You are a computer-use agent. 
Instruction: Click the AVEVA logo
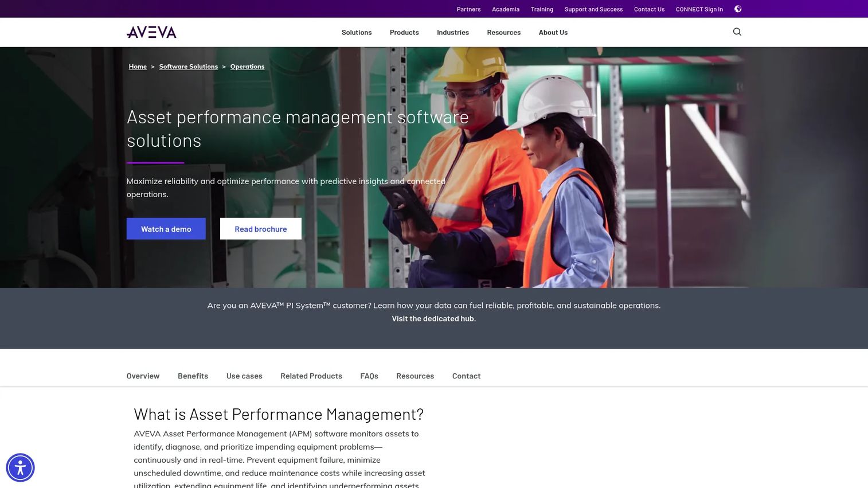151,32
